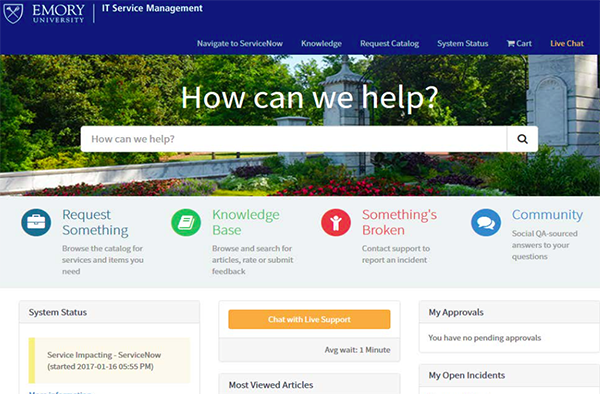Click the green Knowledge Base book icon
Viewport: 600px width, 394px height.
point(186,222)
